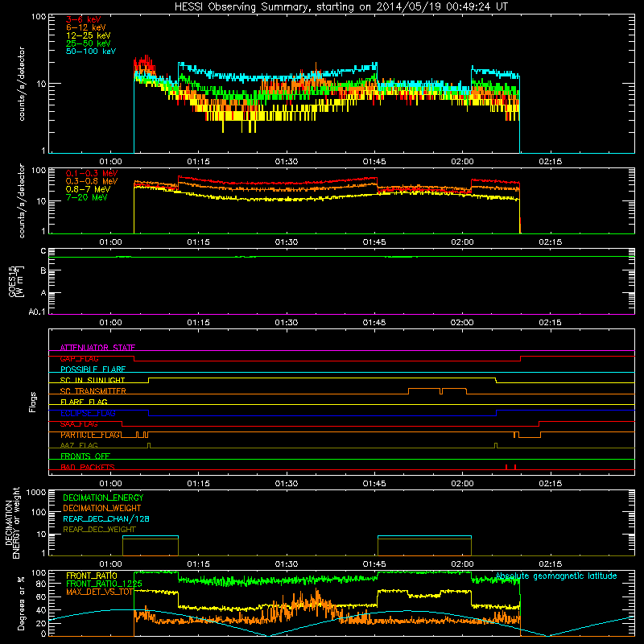Click the BAD_PACKETS flag label
This screenshot has height=644, width=644.
(x=88, y=467)
